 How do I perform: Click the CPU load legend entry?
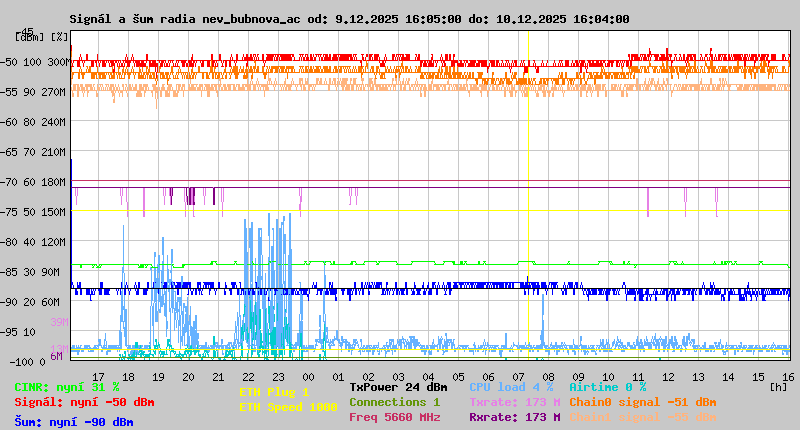(x=511, y=387)
